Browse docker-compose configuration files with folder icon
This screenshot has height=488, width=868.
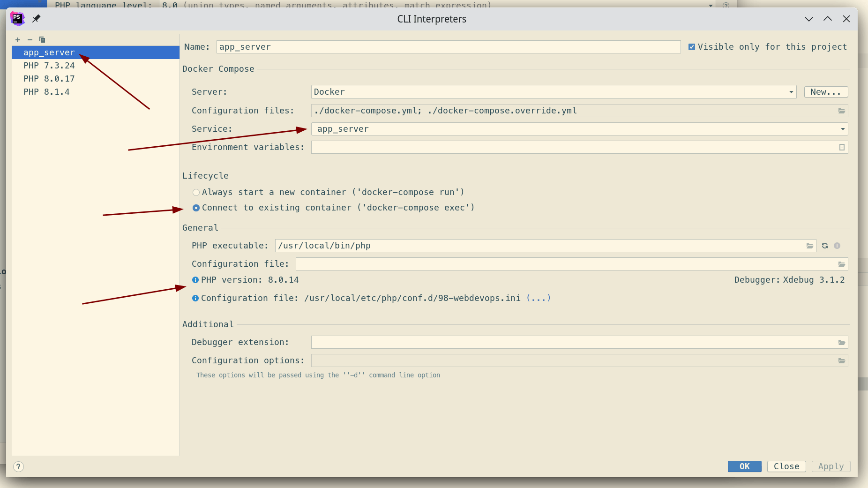coord(841,111)
